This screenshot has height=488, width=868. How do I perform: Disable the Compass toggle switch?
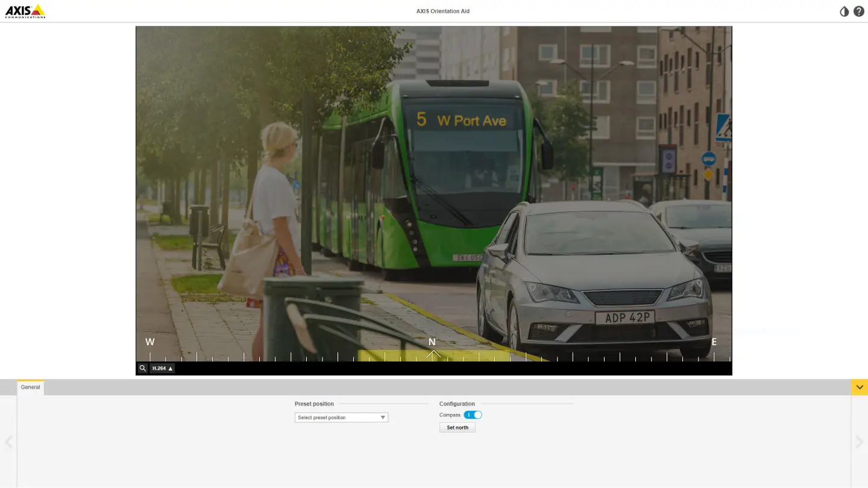point(473,415)
